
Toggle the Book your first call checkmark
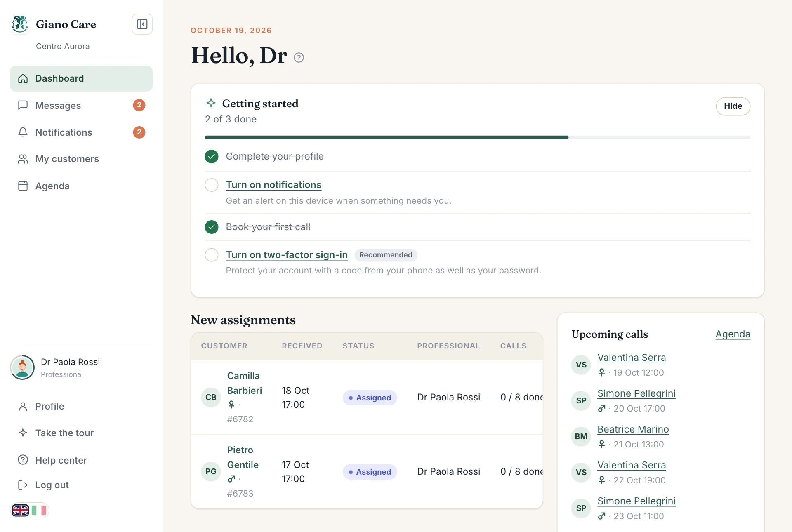pos(212,227)
